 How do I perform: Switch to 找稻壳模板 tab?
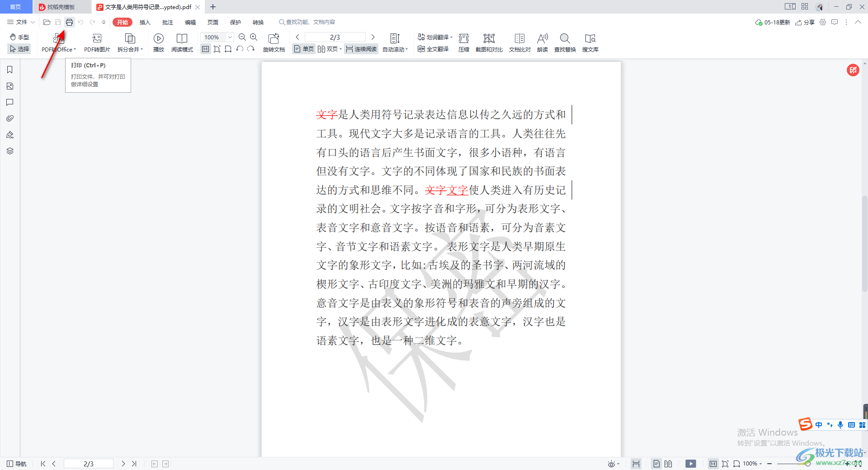point(61,7)
